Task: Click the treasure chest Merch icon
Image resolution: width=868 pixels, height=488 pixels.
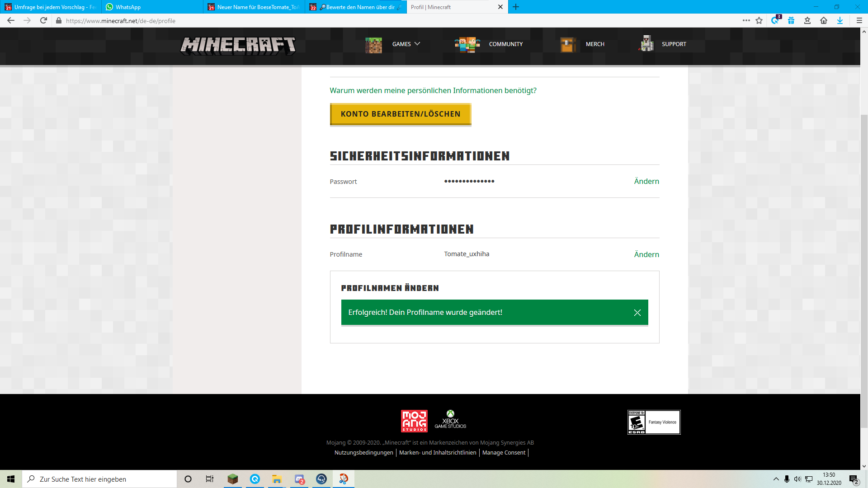Action: point(568,45)
